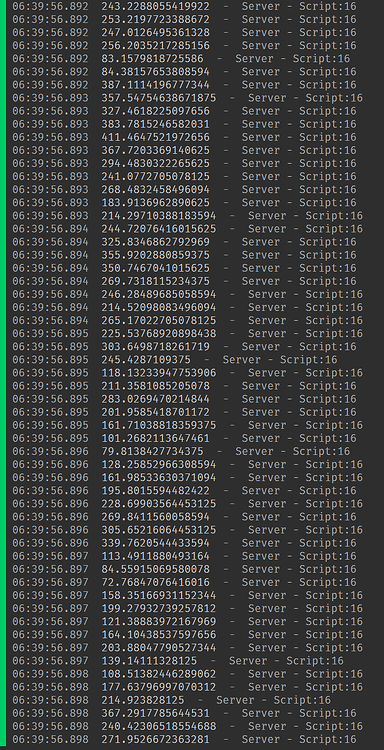Viewport: 384px width, 750px height.
Task: Select the 139.14111328125 output line
Action: pyautogui.click(x=178, y=662)
